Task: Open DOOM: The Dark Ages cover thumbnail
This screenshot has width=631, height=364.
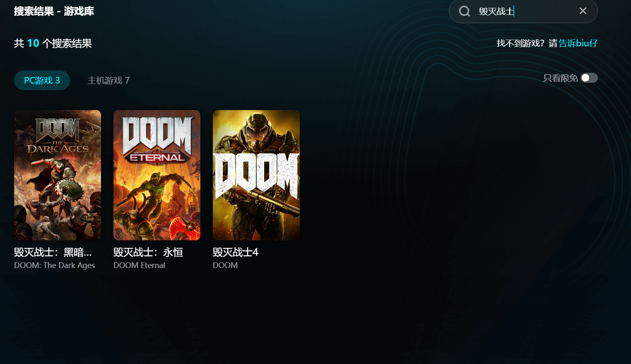Action: pos(58,175)
